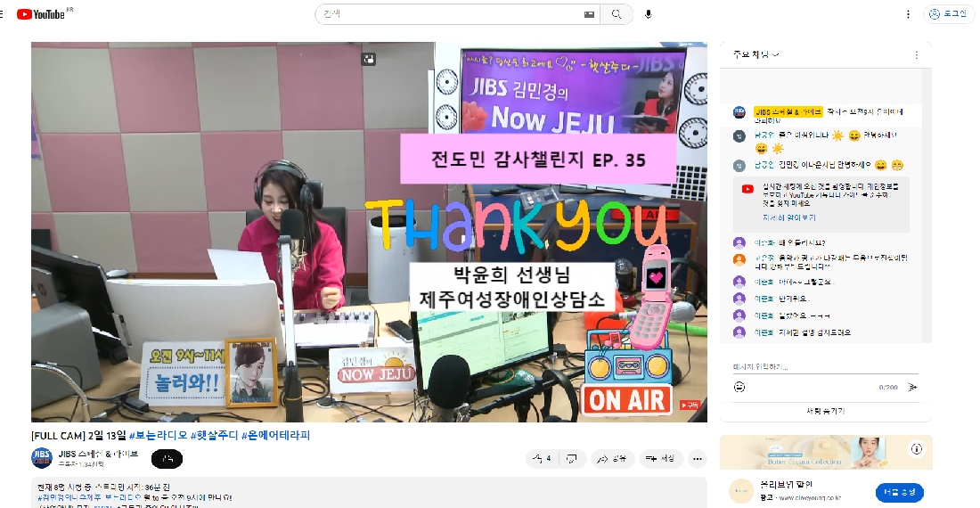Open the #온에어테라피 hashtag link in title
This screenshot has height=508, width=980.
[275, 435]
